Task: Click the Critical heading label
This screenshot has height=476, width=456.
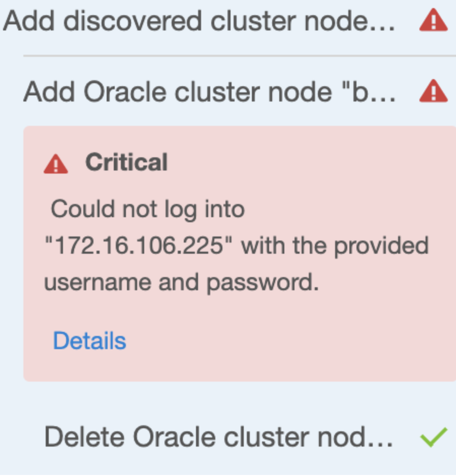Action: (127, 161)
